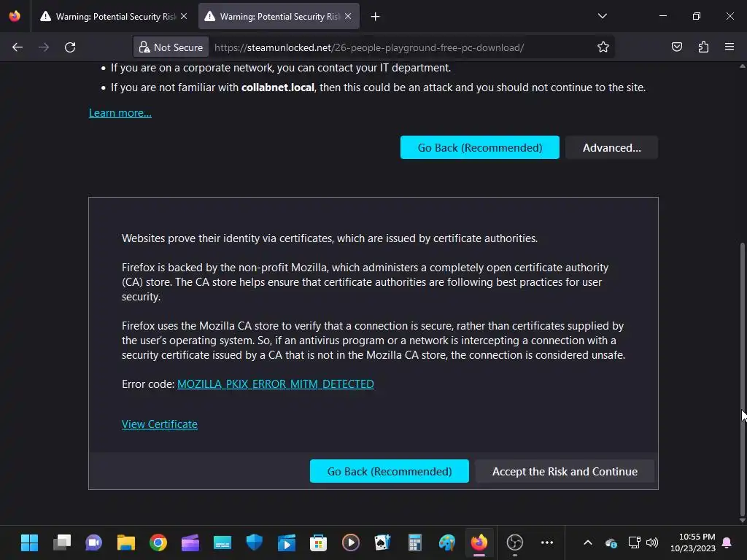Click upper Go Back (Recommended) button

click(480, 147)
